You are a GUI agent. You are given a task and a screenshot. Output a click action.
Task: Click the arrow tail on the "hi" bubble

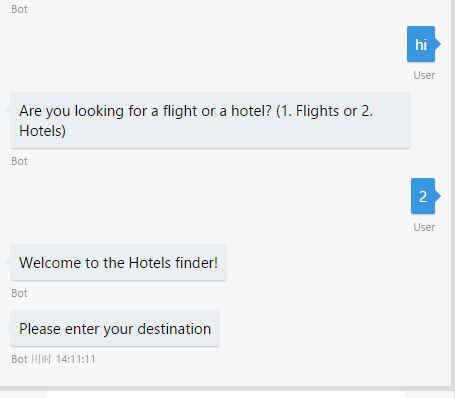(438, 44)
